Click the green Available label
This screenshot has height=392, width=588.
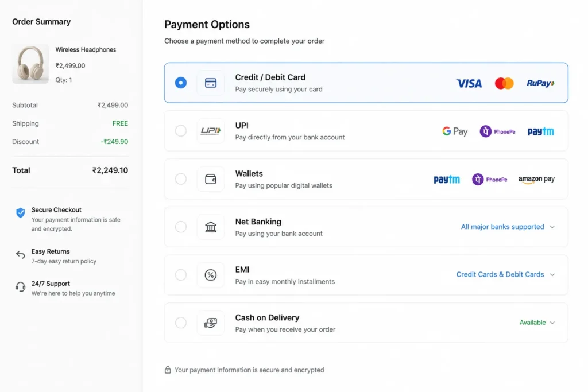point(532,323)
